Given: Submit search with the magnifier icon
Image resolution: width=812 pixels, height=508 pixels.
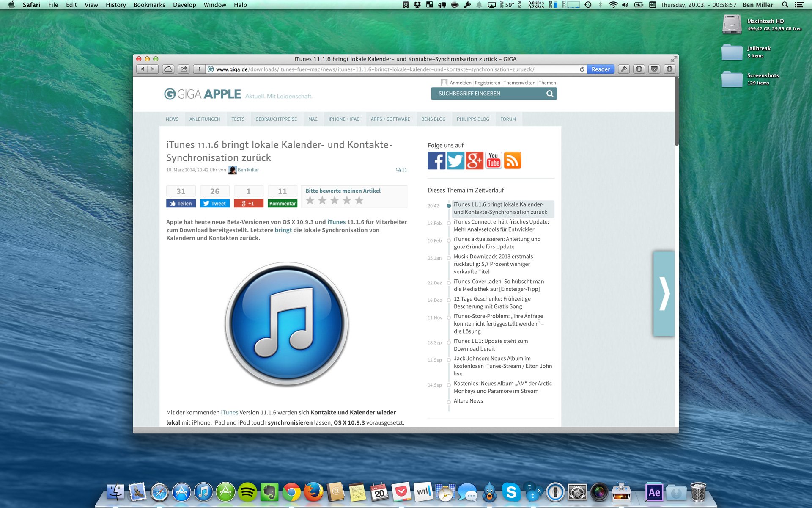Looking at the screenshot, I should (x=550, y=94).
